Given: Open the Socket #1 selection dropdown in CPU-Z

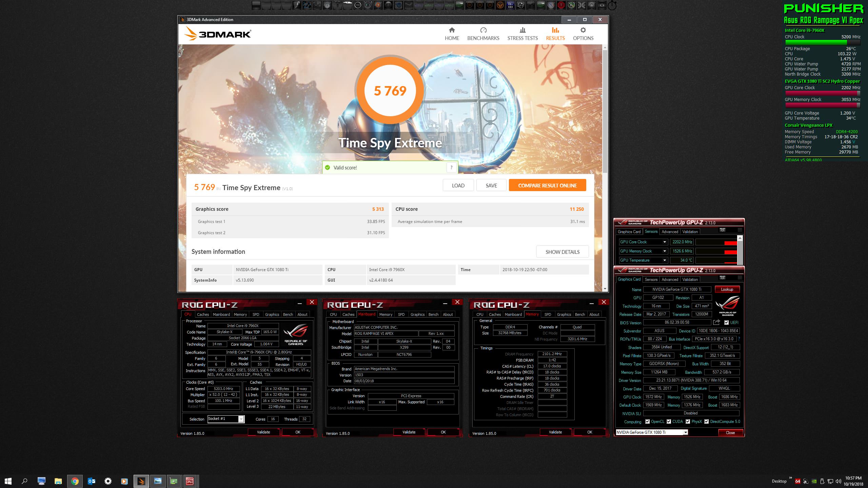Looking at the screenshot, I should point(241,419).
